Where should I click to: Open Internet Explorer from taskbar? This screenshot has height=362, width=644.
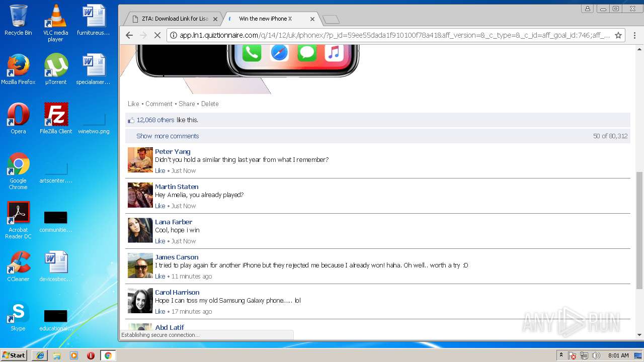pyautogui.click(x=40, y=355)
